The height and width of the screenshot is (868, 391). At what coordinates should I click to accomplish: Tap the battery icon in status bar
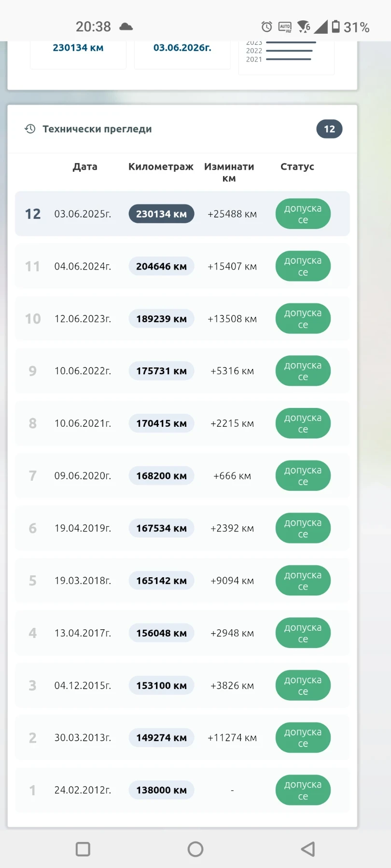[x=336, y=27]
